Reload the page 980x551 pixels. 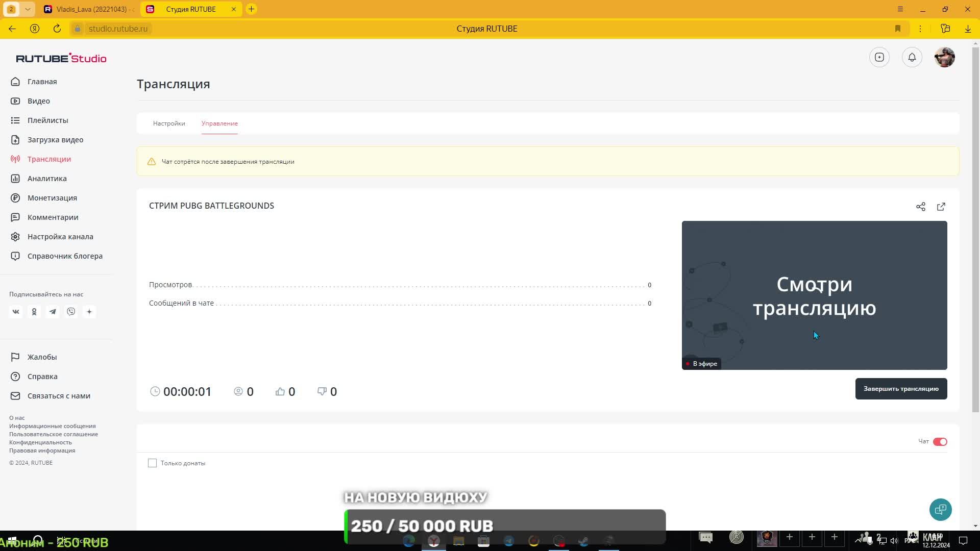(x=57, y=29)
